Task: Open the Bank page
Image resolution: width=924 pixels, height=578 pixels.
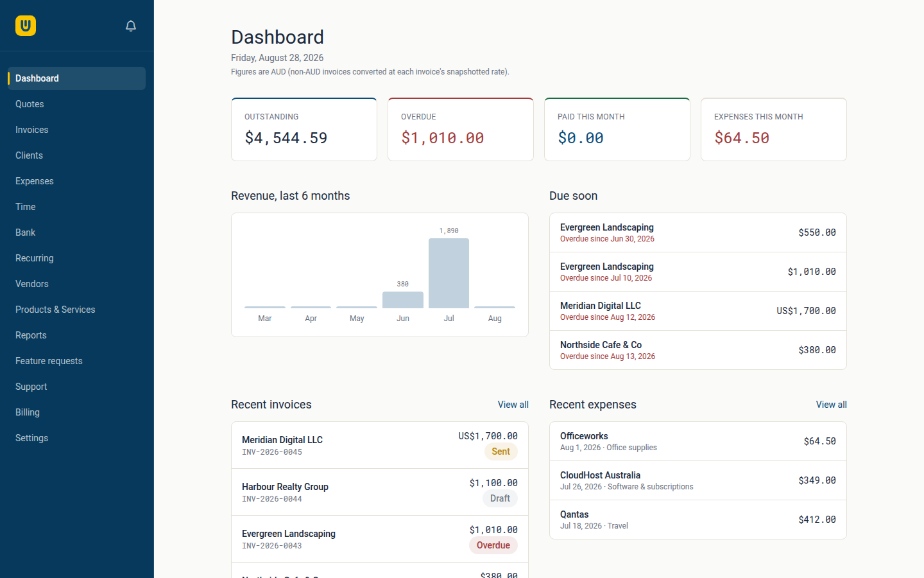Action: click(76, 232)
